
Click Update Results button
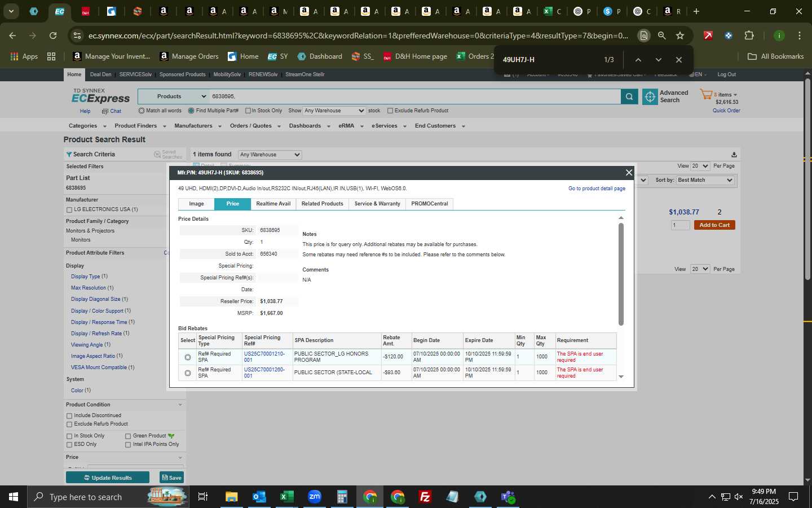108,478
